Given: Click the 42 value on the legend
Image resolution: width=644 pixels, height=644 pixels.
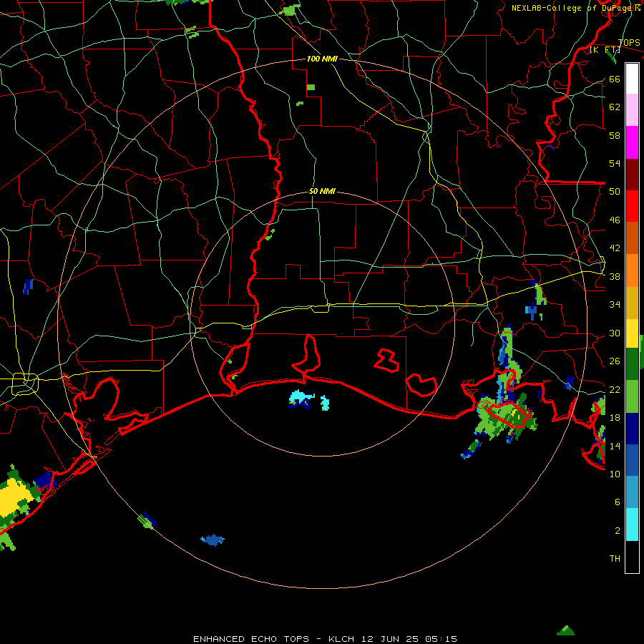Looking at the screenshot, I should point(615,248).
